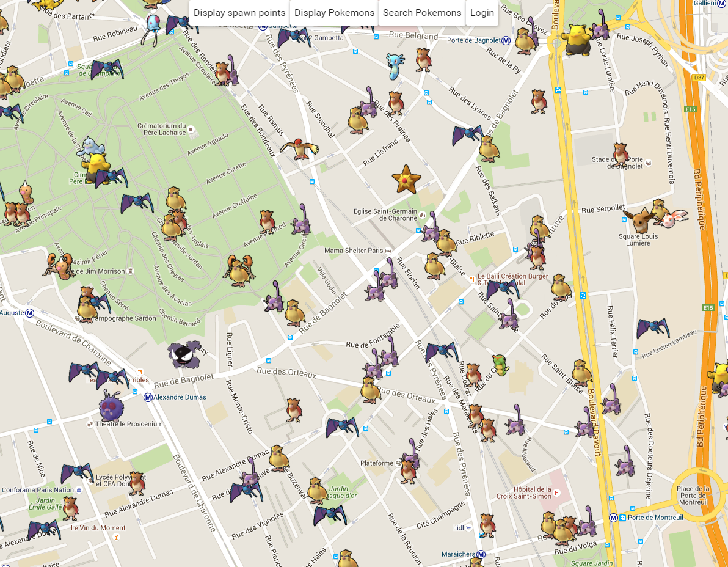Click the Crématorium du Père Lachaise marker

pyautogui.click(x=191, y=129)
